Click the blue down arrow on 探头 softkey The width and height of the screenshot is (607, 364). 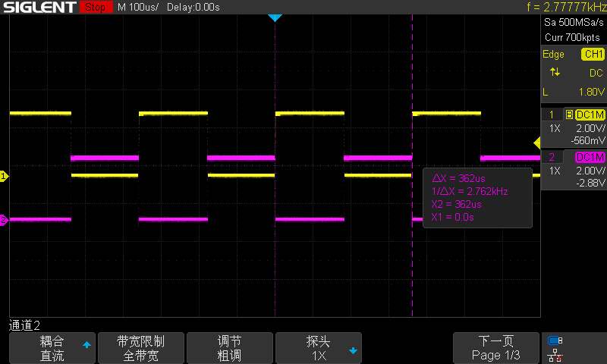coord(353,351)
